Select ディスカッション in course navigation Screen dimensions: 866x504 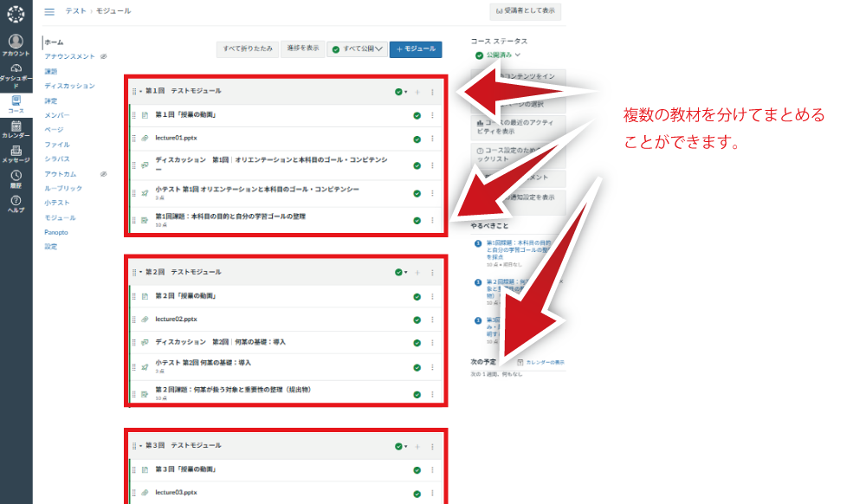[x=69, y=86]
